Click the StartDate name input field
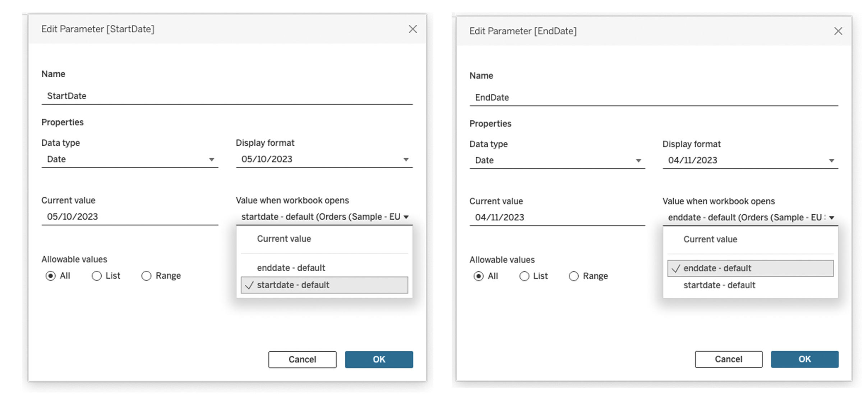 click(x=226, y=96)
